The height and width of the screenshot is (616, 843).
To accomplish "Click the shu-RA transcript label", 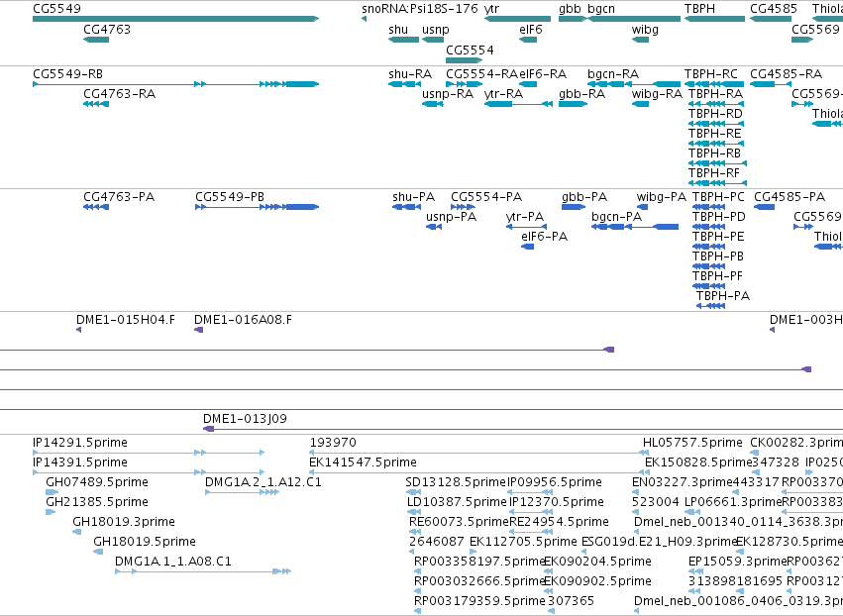I will pos(410,73).
